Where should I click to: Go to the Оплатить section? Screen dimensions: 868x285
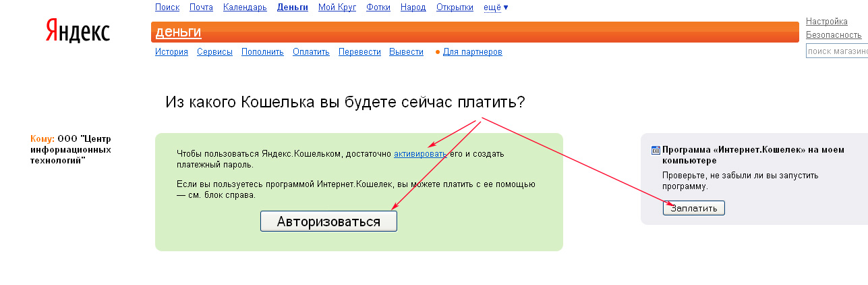311,52
